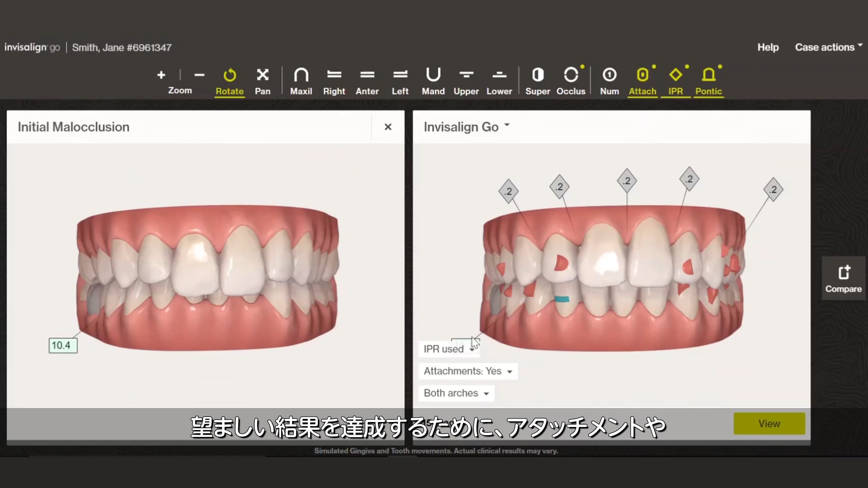Switch to Maxil arch view

pos(301,81)
